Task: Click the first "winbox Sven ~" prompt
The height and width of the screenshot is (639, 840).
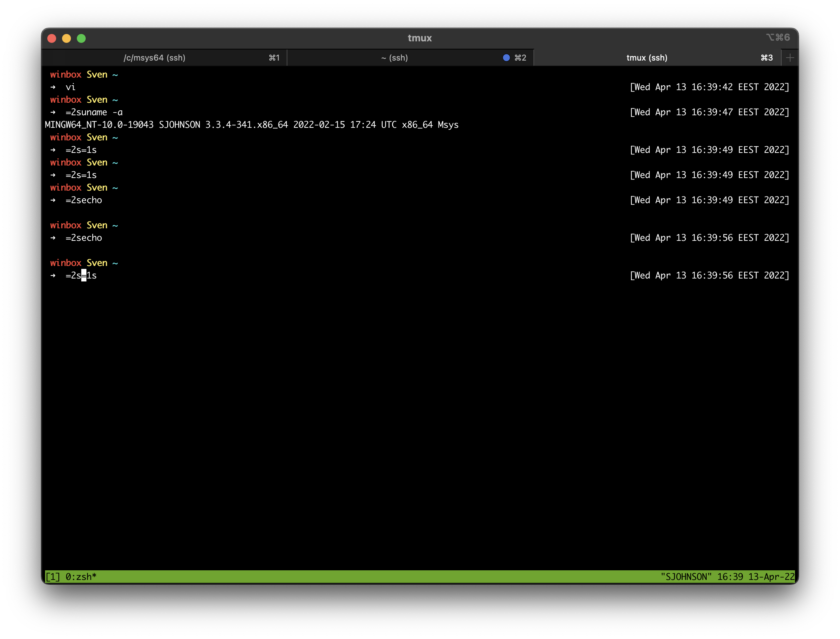Action: [84, 75]
